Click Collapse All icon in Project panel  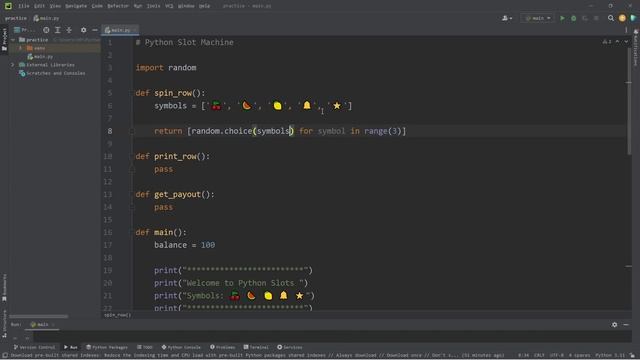pos(69,30)
